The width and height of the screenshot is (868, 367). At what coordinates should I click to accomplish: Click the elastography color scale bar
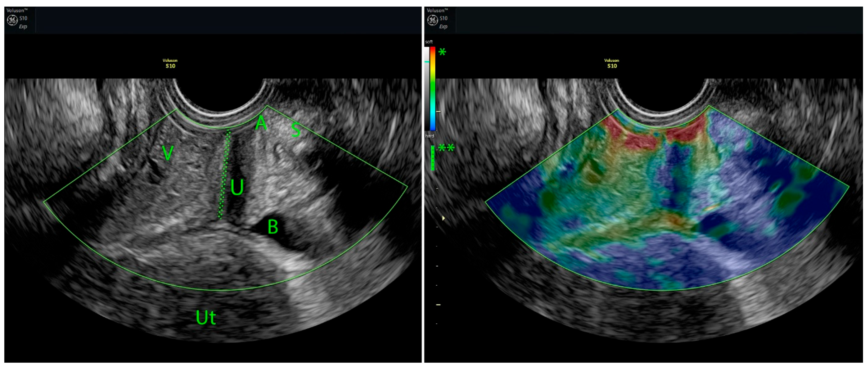(x=433, y=88)
